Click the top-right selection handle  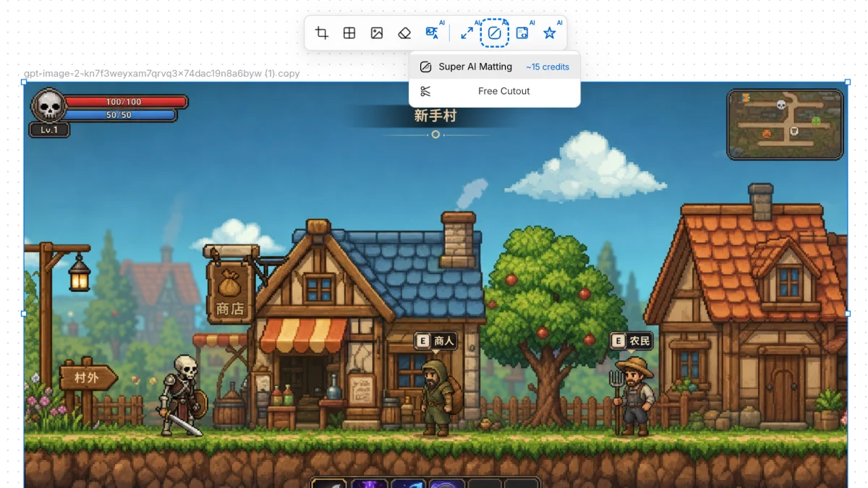(x=848, y=82)
